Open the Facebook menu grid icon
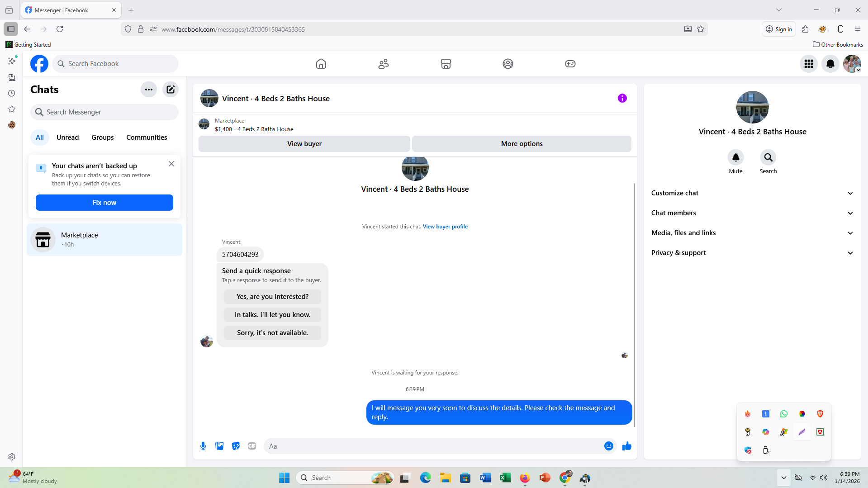The height and width of the screenshot is (488, 868). click(x=809, y=64)
